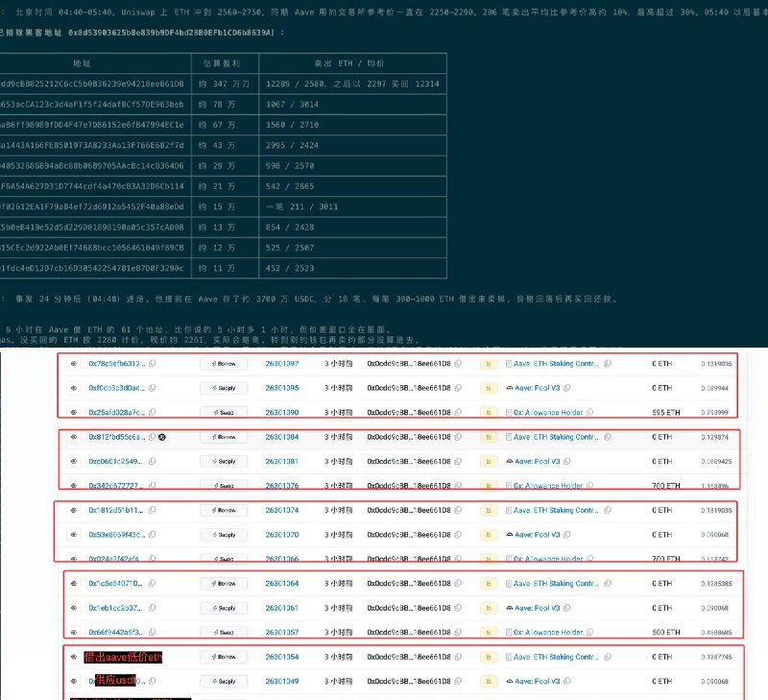Copy 0x: Allowance Holder address in block 26301057 row
Viewport: 768px width, 700px height.
pyautogui.click(x=589, y=633)
